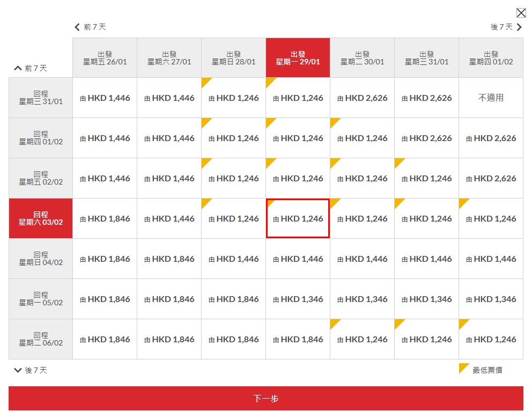The image size is (532, 419).
Task: Select fare departing 28/01 returning 31/01
Action: [233, 98]
